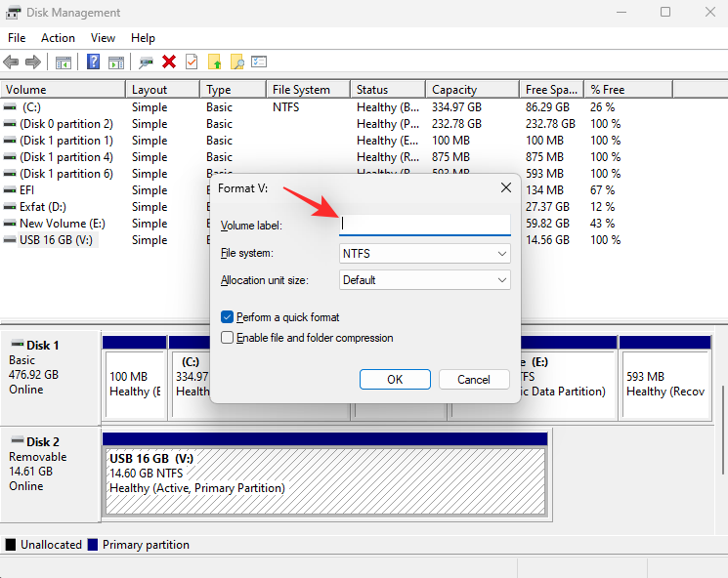
Task: Click the Volume label text field
Action: [x=425, y=225]
